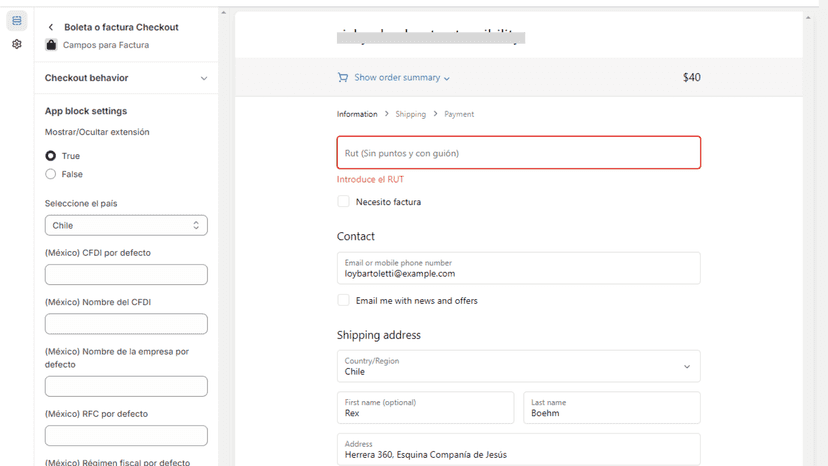Click the Email or mobile phone number field
The image size is (828, 466).
click(x=519, y=268)
